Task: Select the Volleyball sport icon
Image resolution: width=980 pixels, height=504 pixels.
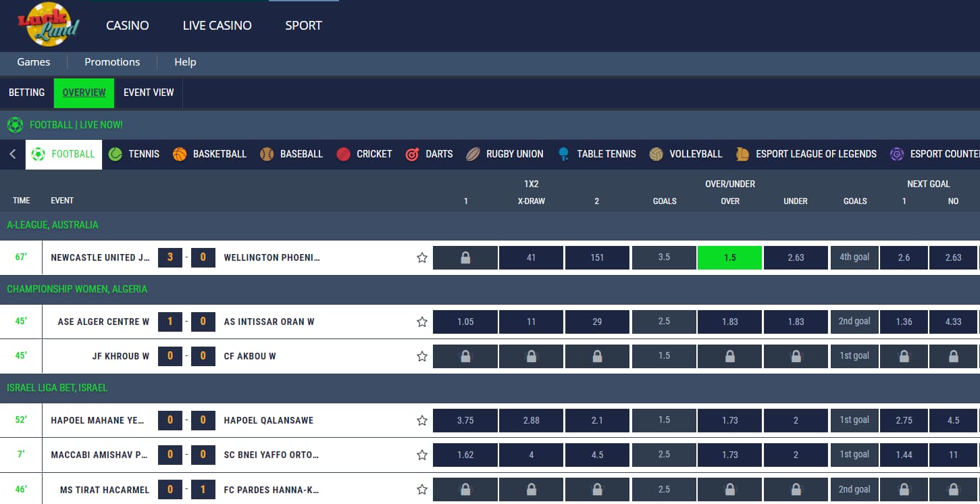Action: point(656,154)
